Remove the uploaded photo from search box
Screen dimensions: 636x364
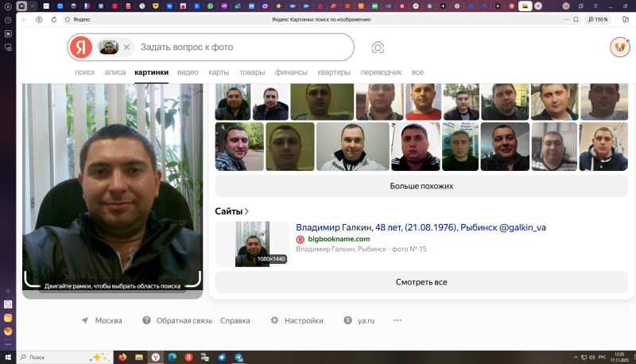[x=126, y=48]
